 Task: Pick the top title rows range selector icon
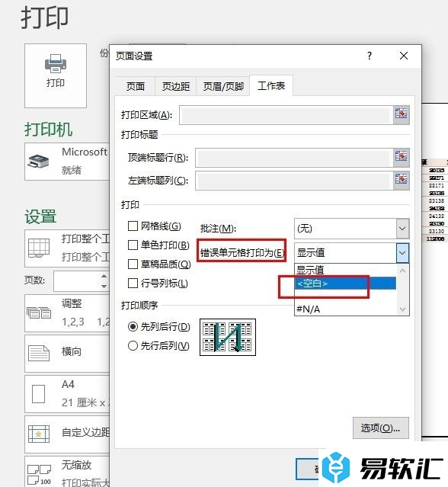coord(401,158)
